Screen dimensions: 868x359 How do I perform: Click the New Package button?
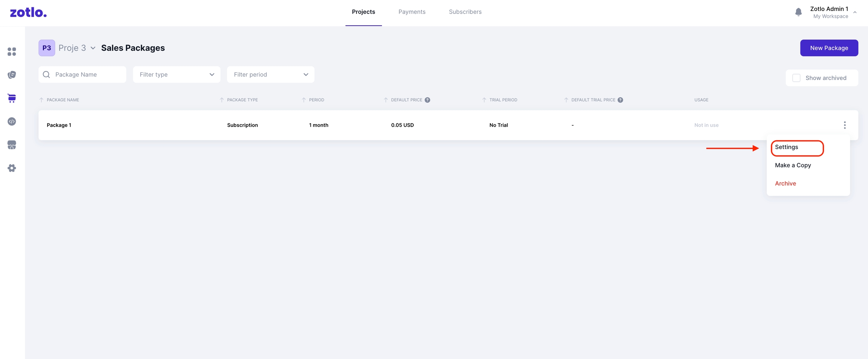pyautogui.click(x=829, y=48)
